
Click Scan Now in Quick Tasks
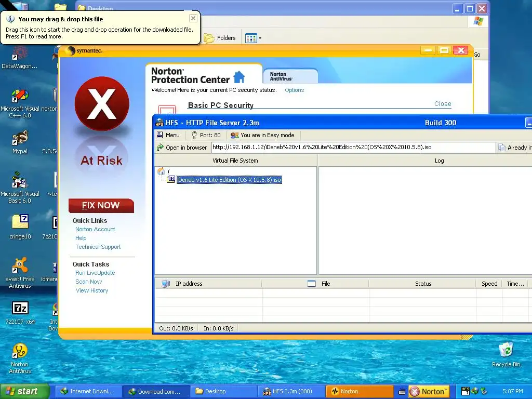[88, 282]
